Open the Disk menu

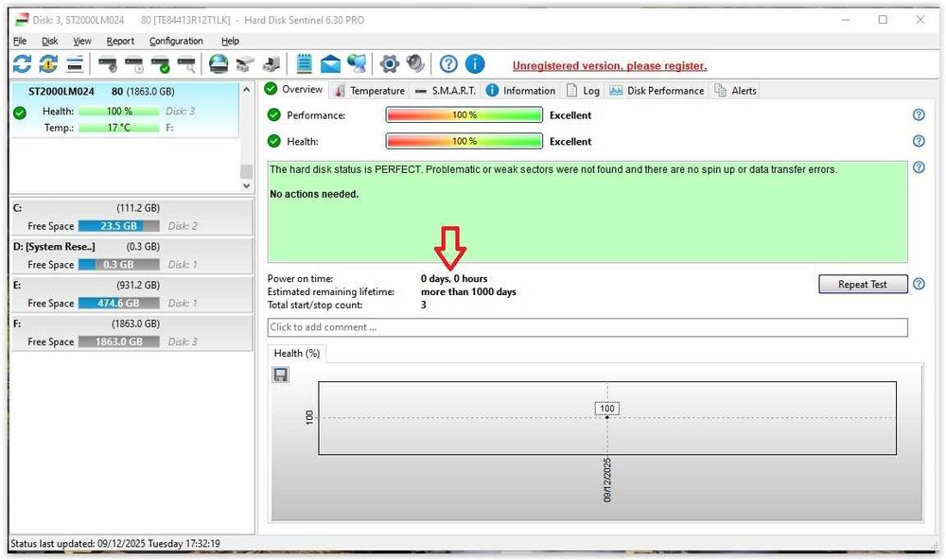[x=50, y=41]
